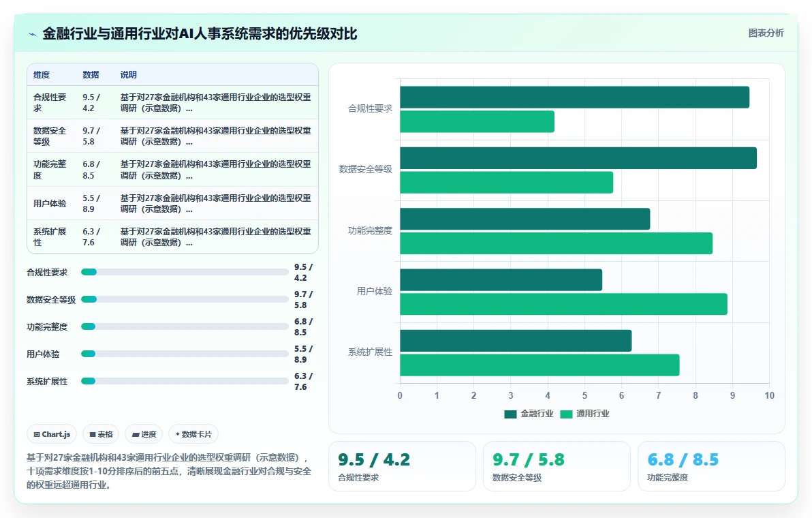Click the 功能完整度 chart axis label

pos(371,230)
